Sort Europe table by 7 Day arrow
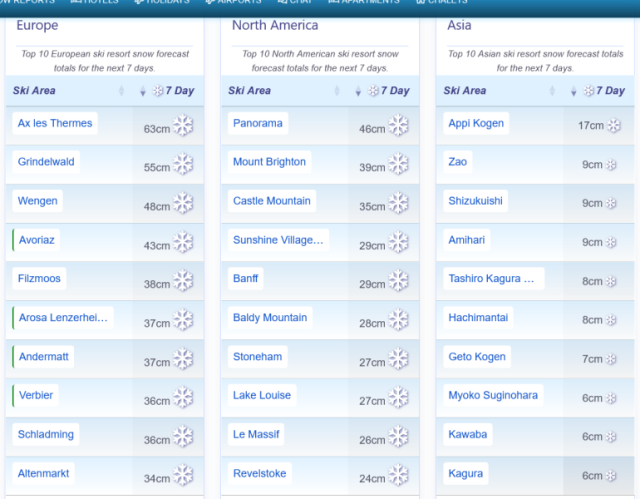The height and width of the screenshot is (499, 640). 142,91
